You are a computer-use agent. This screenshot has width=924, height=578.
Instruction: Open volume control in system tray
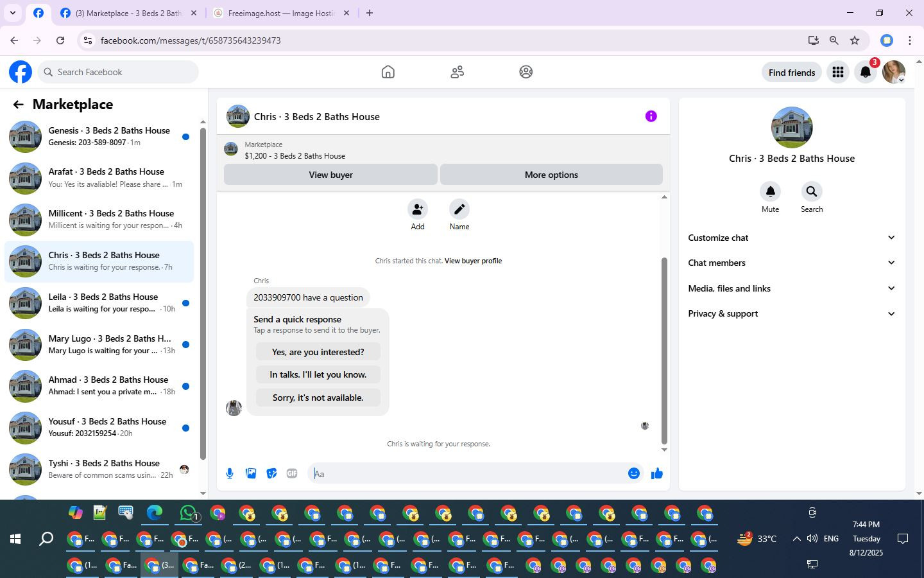tap(812, 539)
